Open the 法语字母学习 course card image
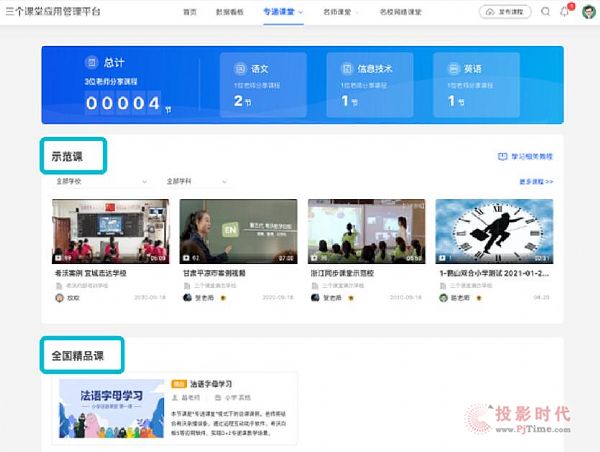This screenshot has width=600, height=452. tap(111, 410)
